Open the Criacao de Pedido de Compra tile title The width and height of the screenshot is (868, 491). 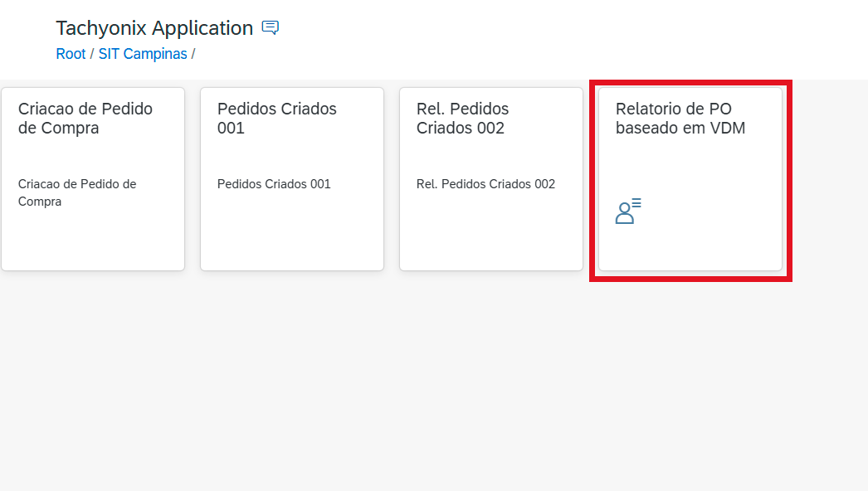coord(85,119)
